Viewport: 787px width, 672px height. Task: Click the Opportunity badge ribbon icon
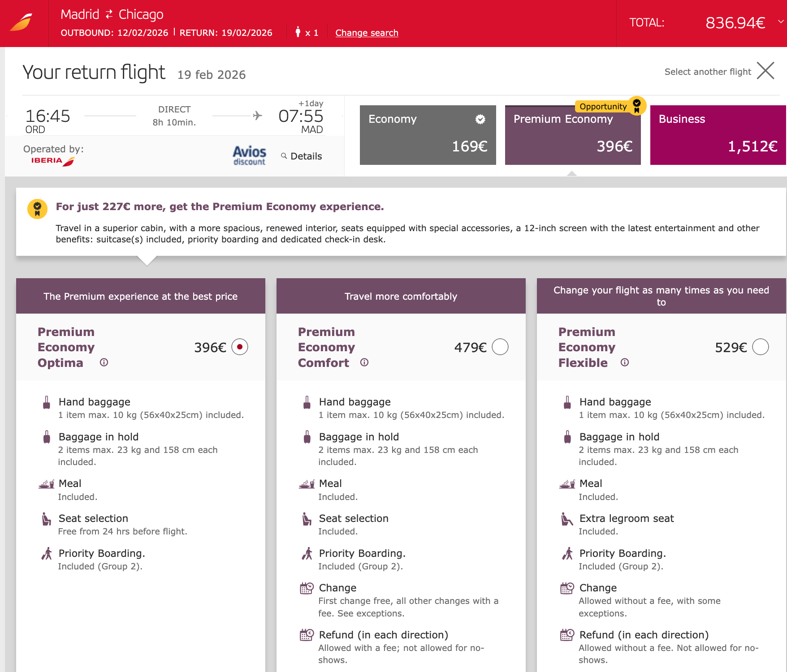click(x=636, y=105)
